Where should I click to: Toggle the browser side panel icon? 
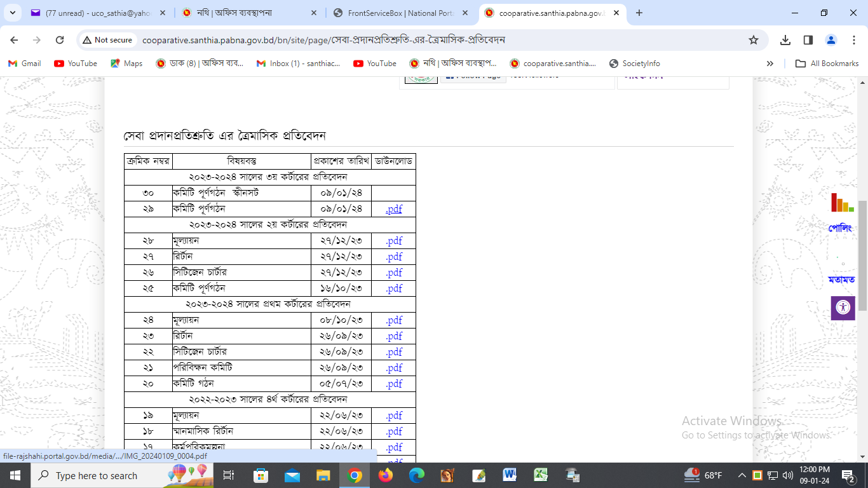tap(808, 40)
